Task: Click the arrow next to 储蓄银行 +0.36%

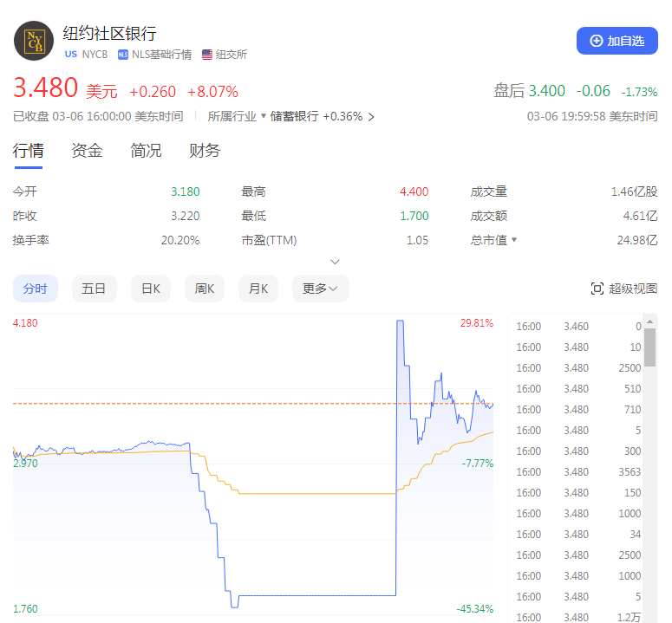Action: (371, 116)
